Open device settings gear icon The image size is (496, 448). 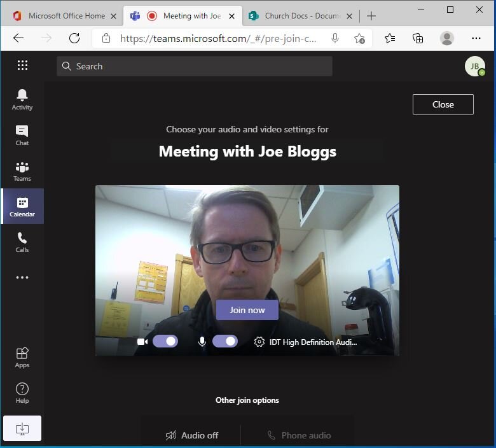tap(259, 342)
